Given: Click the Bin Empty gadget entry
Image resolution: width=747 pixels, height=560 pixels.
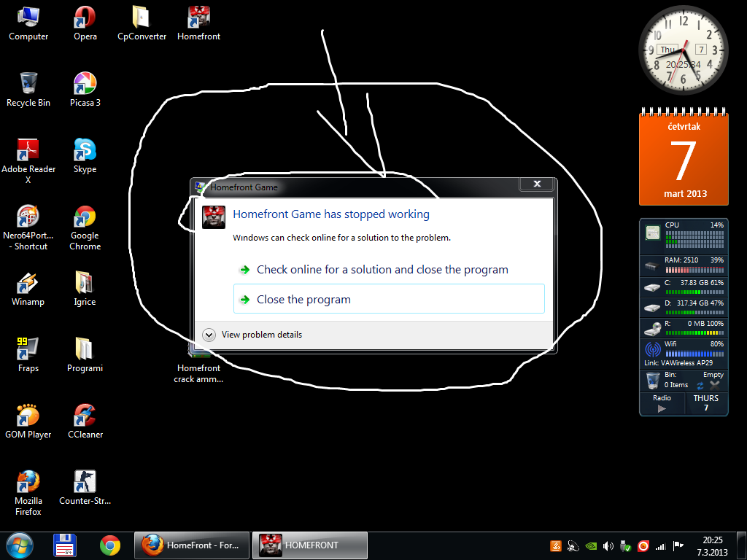Looking at the screenshot, I should tap(684, 380).
